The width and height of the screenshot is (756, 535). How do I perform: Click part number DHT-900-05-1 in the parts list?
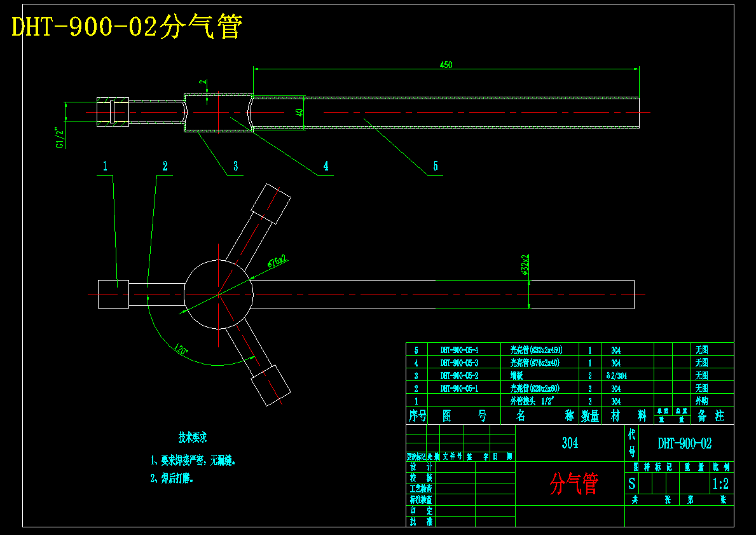460,388
